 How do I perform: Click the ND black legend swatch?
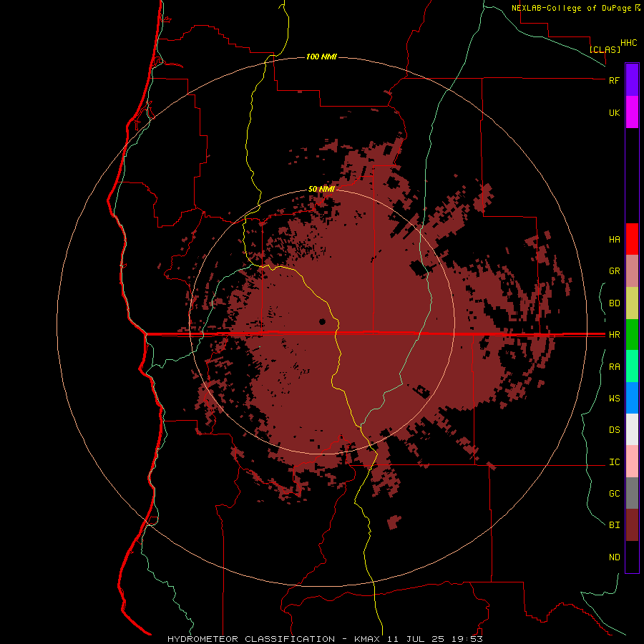coord(632,557)
